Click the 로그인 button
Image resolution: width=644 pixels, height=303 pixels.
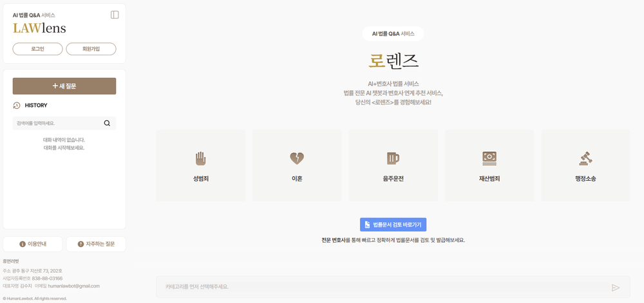pyautogui.click(x=37, y=49)
